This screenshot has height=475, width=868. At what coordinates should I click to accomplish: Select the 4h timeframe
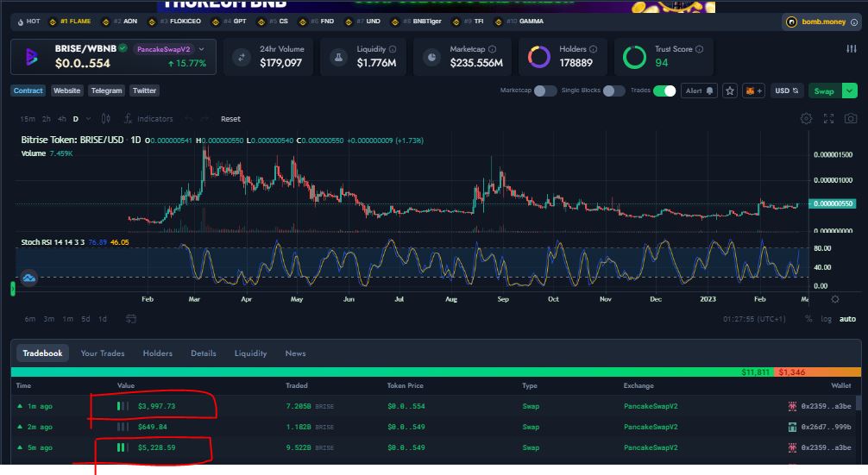[61, 118]
